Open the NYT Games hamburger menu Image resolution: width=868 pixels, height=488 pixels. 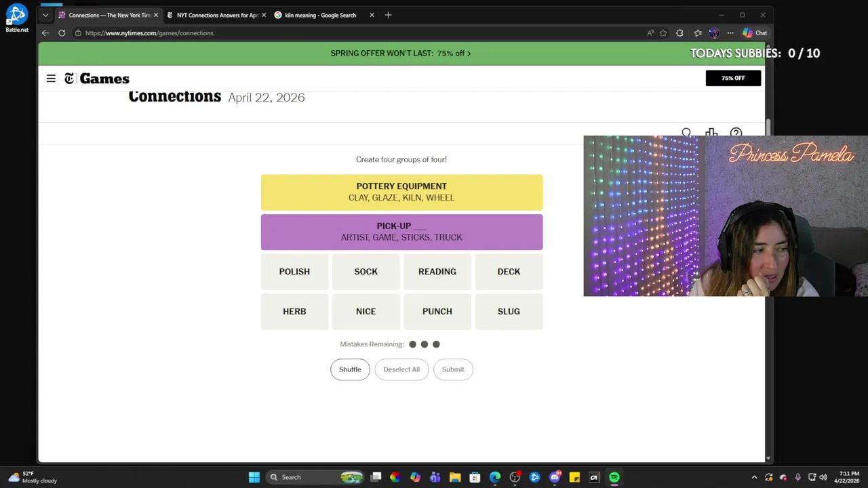pos(51,79)
